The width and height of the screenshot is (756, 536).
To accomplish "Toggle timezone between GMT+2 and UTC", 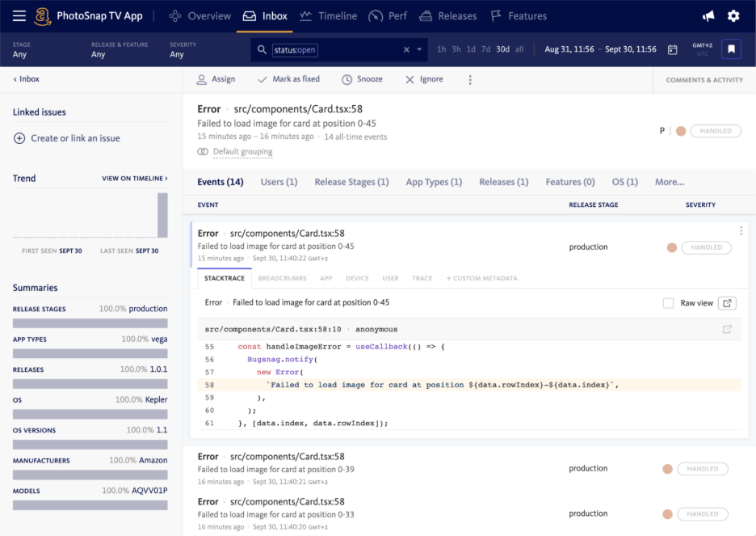I will [x=702, y=49].
